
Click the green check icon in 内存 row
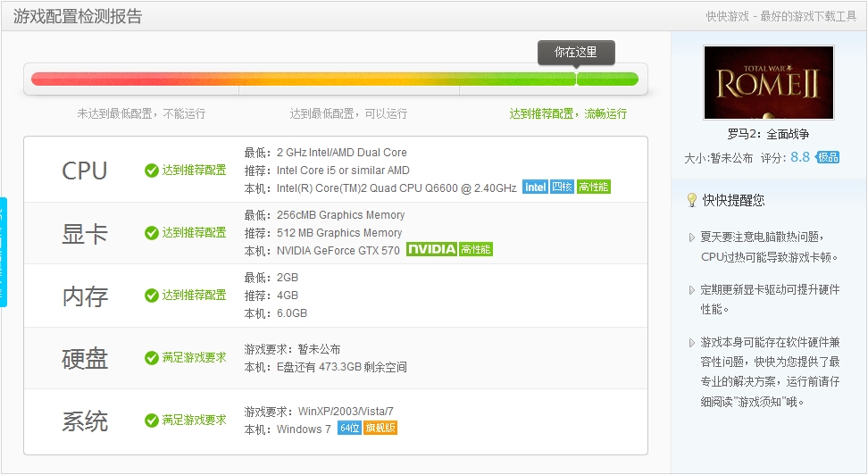pos(152,296)
